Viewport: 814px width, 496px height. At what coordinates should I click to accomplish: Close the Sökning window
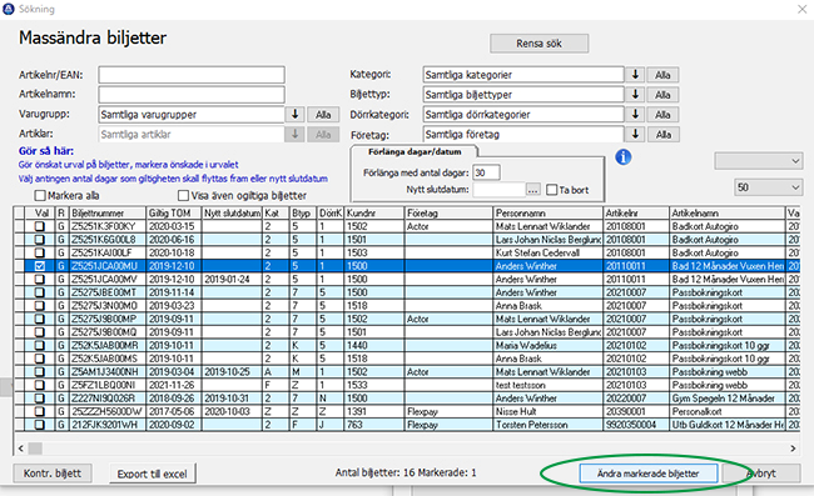[802, 9]
